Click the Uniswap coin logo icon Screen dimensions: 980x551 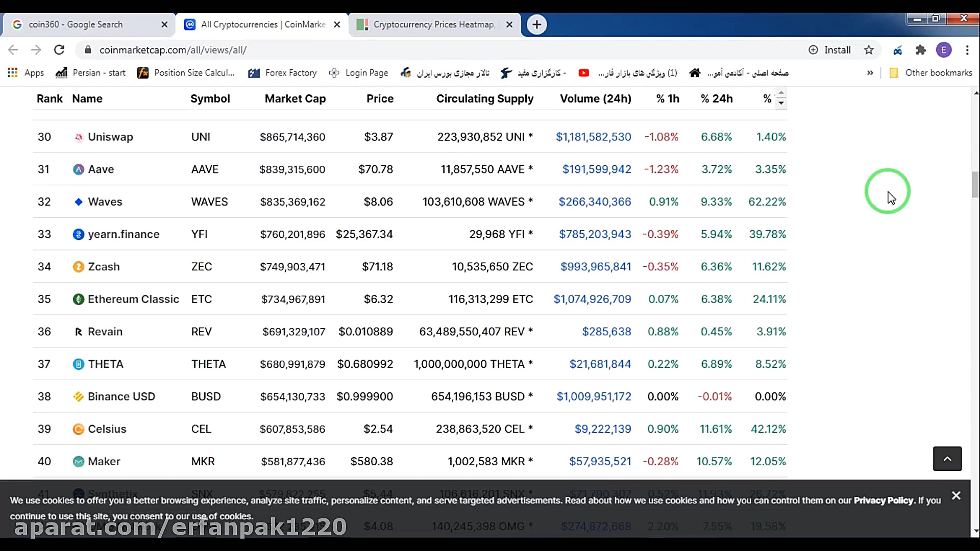pos(79,137)
